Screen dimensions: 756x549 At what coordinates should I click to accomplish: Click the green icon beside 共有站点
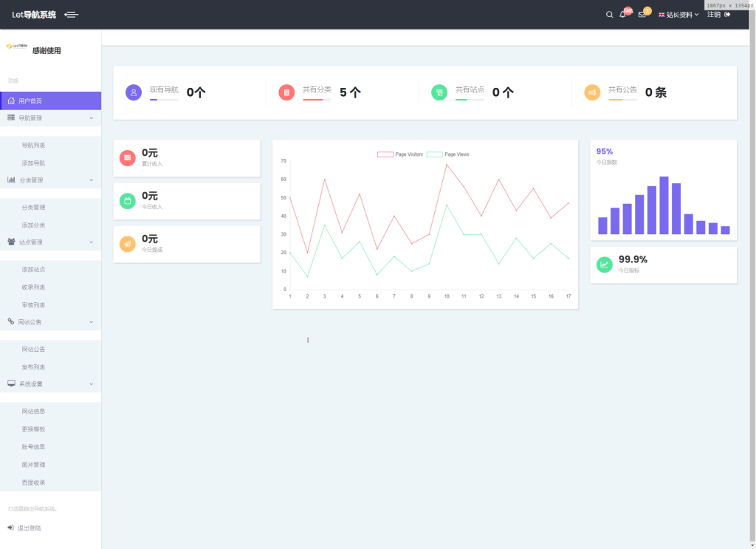pyautogui.click(x=439, y=92)
